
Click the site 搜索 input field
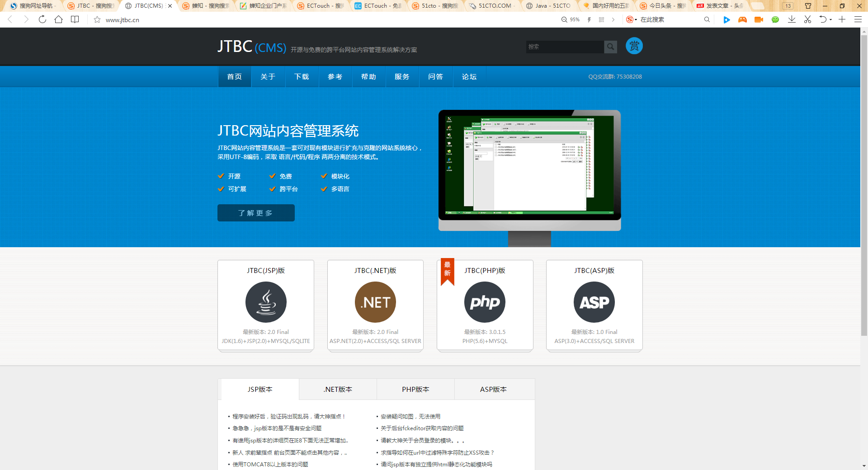pos(565,47)
